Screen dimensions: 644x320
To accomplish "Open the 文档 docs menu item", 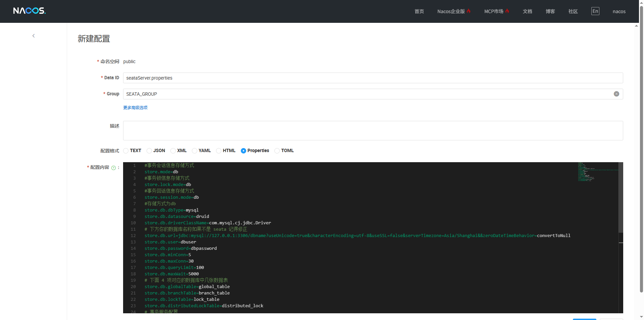I will pos(527,11).
